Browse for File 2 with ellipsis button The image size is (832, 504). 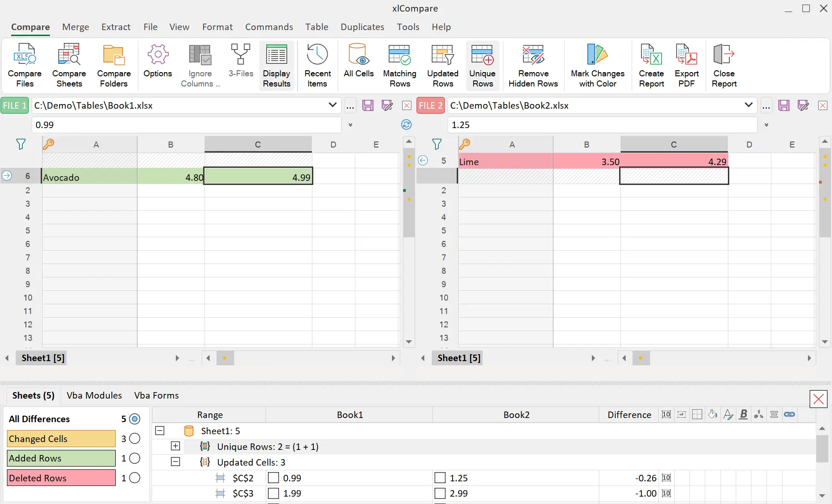pos(766,106)
